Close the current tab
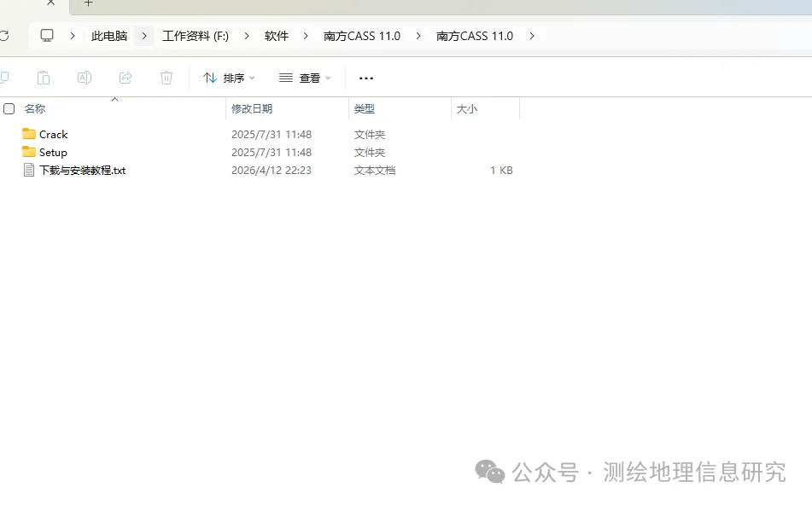The image size is (812, 505). click(x=50, y=3)
